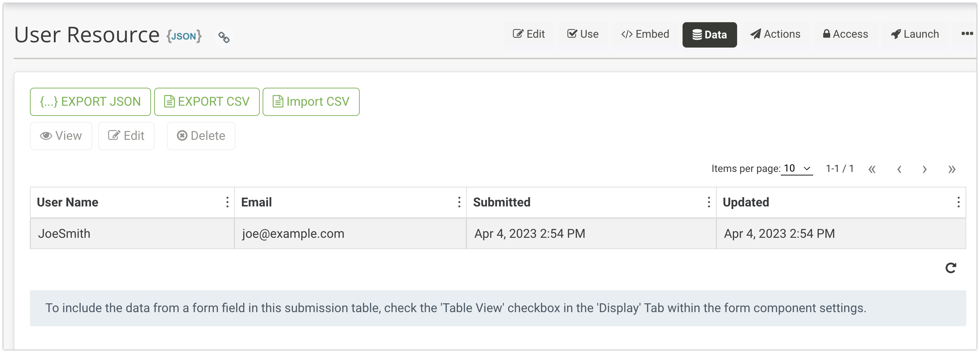
Task: Open the more options ellipsis in header
Action: 967,33
